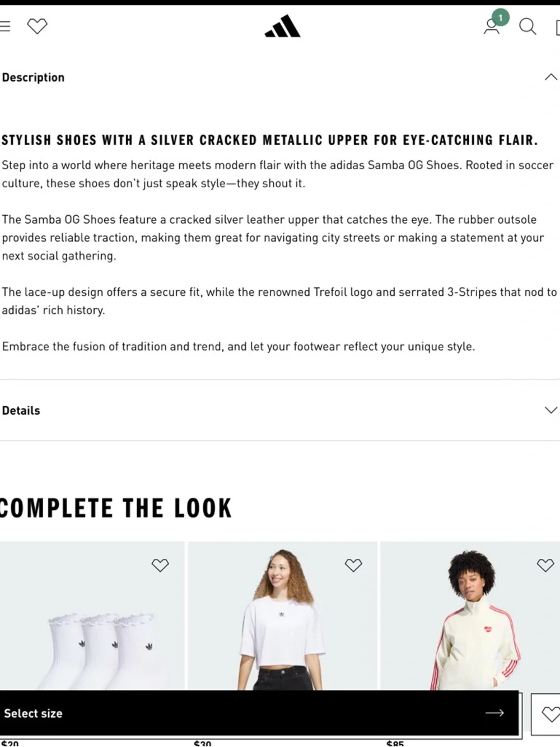Toggle wishlist heart on ruffle socks
Viewport: 560px width, 747px height.
(160, 565)
